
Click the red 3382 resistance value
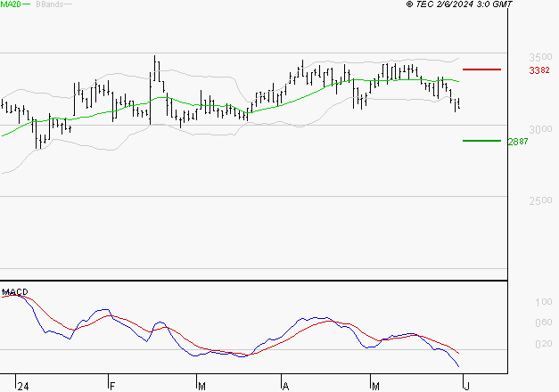point(539,70)
